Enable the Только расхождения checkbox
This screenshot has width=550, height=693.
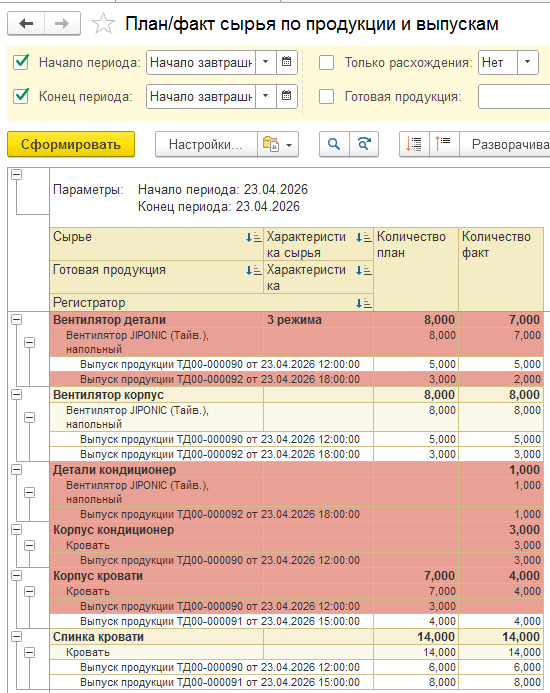click(x=326, y=62)
